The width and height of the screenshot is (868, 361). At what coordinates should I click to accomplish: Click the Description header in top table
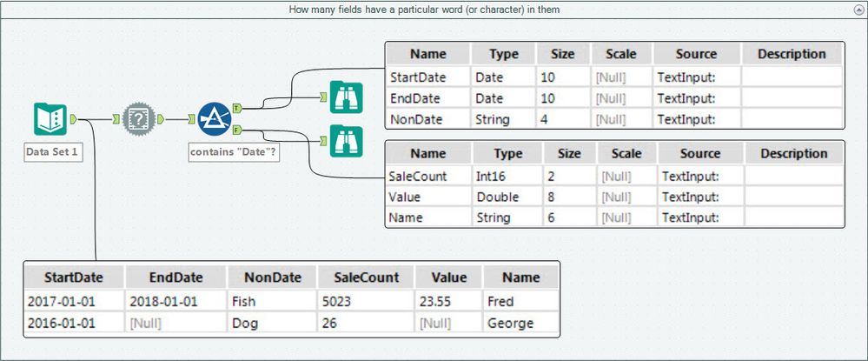click(792, 54)
